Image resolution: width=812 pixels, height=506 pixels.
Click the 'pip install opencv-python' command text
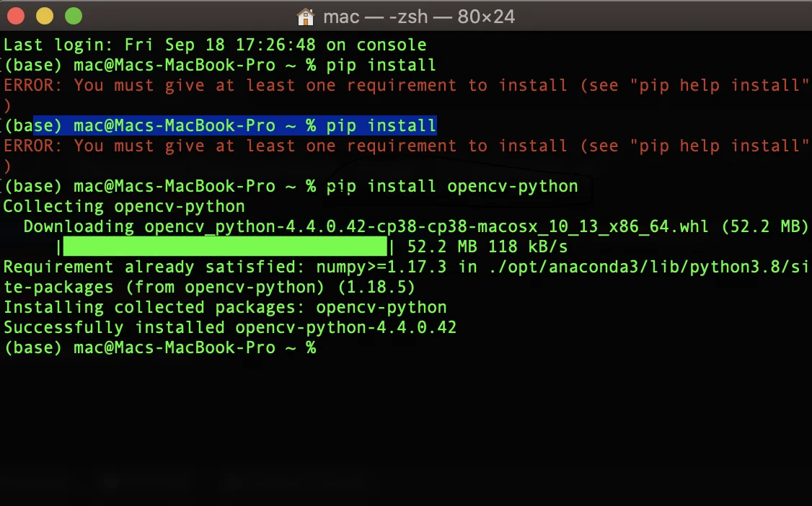pyautogui.click(x=451, y=186)
